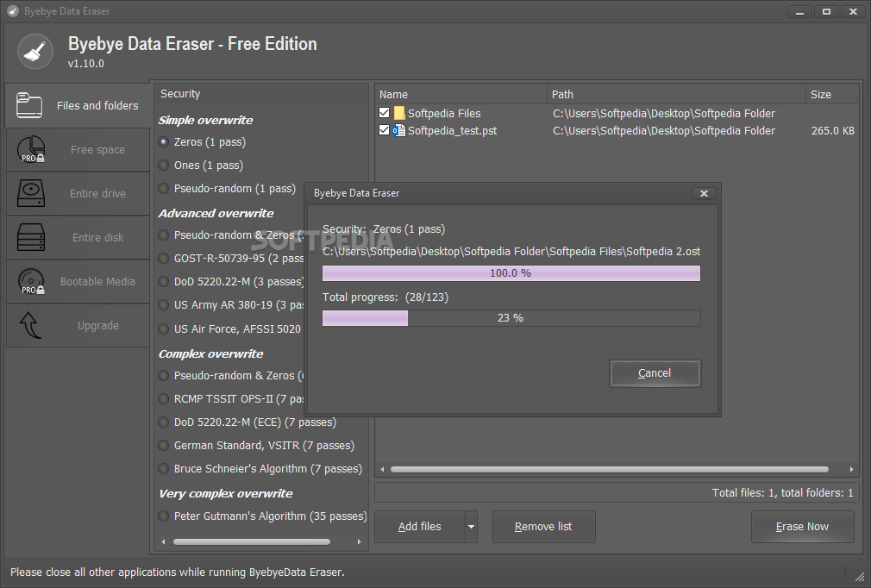871x588 pixels.
Task: Open the Add files dropdown arrow
Action: [x=471, y=527]
